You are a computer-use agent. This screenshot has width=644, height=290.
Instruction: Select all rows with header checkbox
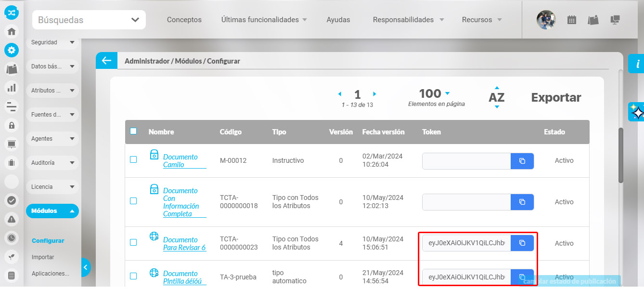133,131
